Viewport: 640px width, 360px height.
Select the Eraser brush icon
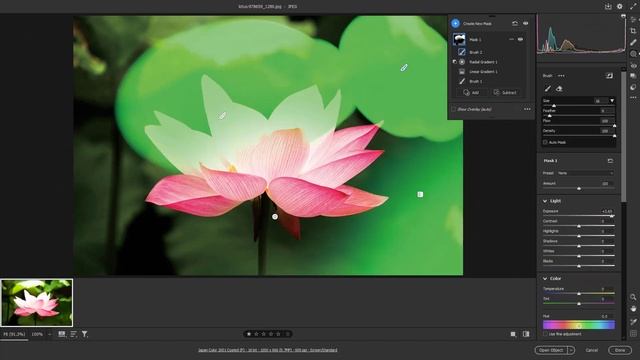[x=559, y=89]
